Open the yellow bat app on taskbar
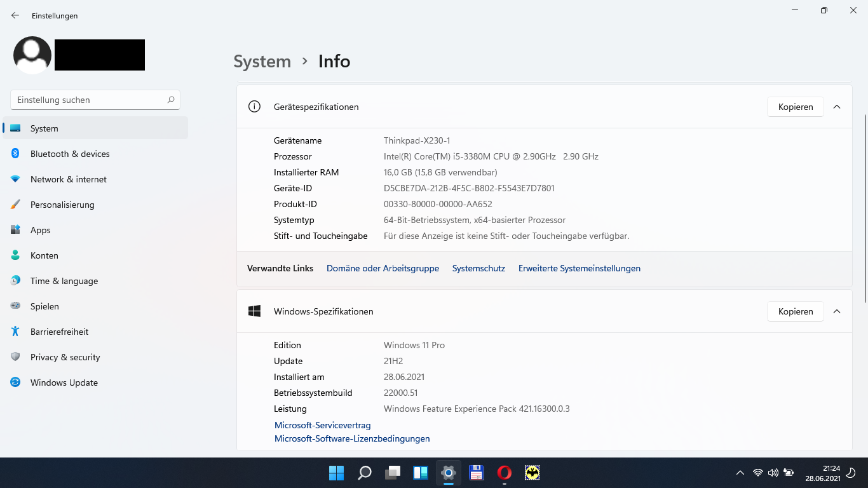Viewport: 868px width, 488px height. pos(532,473)
